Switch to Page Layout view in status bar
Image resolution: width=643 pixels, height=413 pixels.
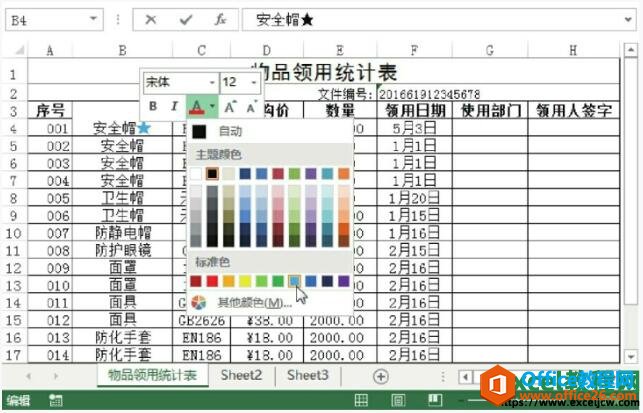[x=398, y=400]
